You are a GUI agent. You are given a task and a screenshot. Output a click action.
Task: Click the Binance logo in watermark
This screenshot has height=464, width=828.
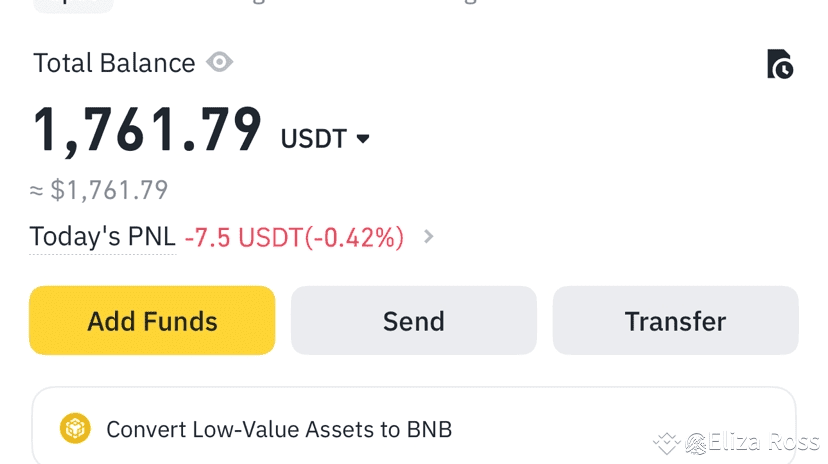[x=666, y=442]
